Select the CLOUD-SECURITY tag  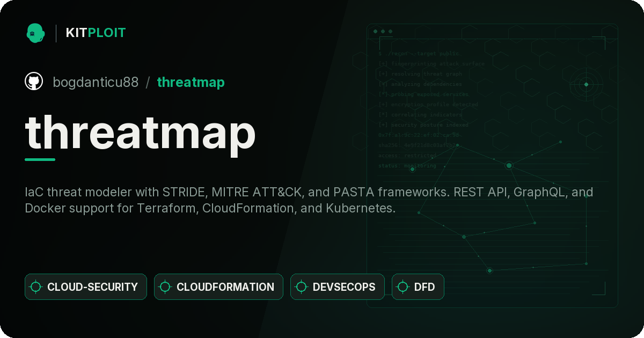tap(86, 286)
